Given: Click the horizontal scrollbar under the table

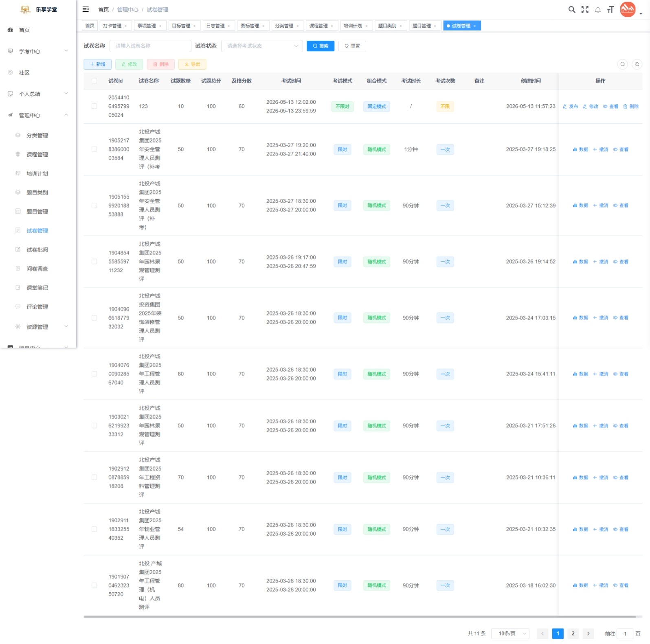Looking at the screenshot, I should (360, 617).
